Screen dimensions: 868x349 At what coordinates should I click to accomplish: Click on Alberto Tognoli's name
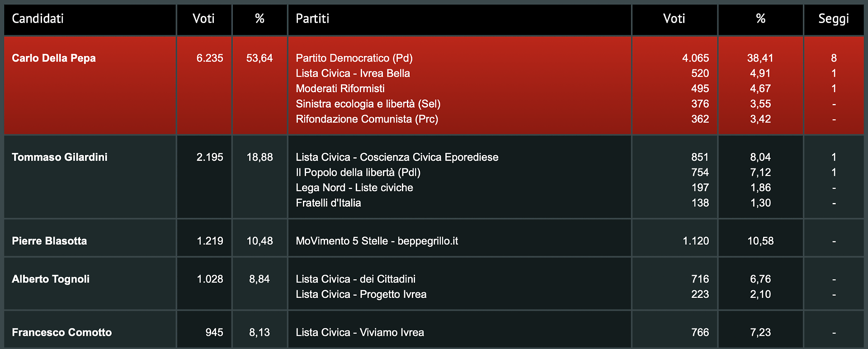coord(51,279)
